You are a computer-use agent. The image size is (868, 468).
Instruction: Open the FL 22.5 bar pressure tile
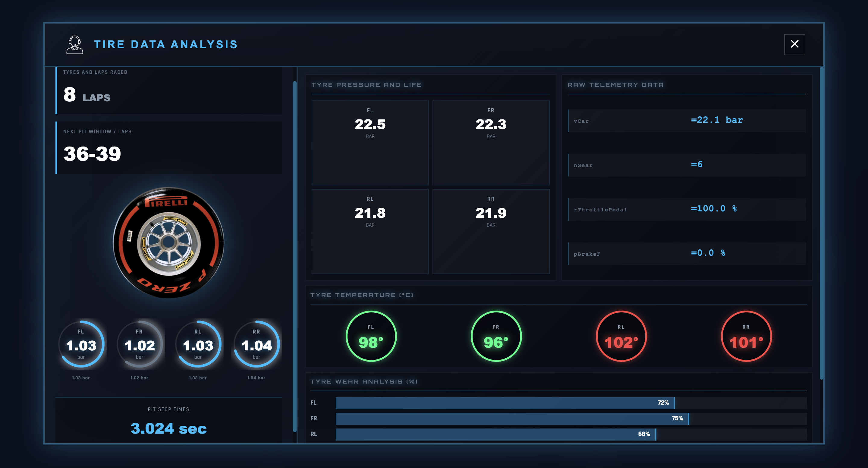[x=370, y=143]
